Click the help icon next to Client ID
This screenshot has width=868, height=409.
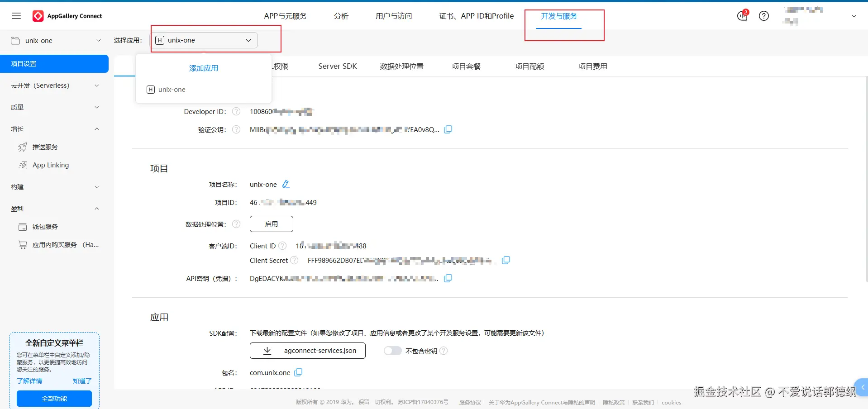(282, 246)
